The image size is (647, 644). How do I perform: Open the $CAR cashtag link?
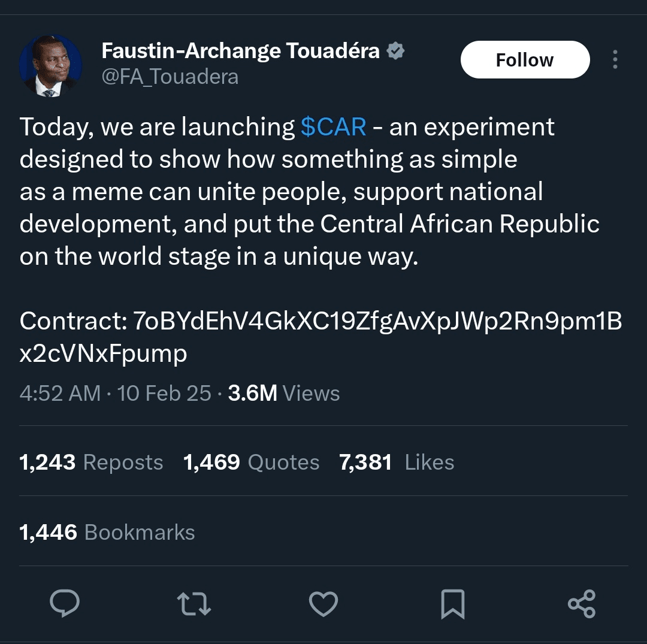coord(333,127)
